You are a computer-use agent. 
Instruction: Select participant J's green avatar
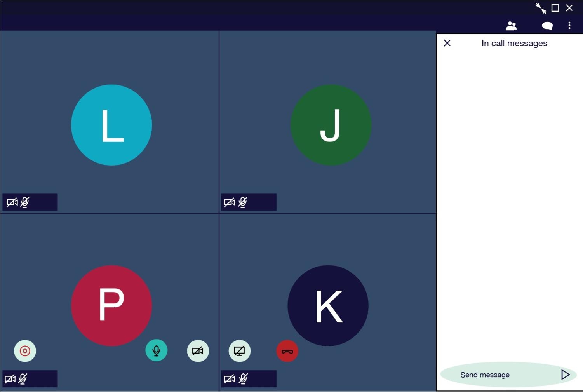pyautogui.click(x=331, y=125)
